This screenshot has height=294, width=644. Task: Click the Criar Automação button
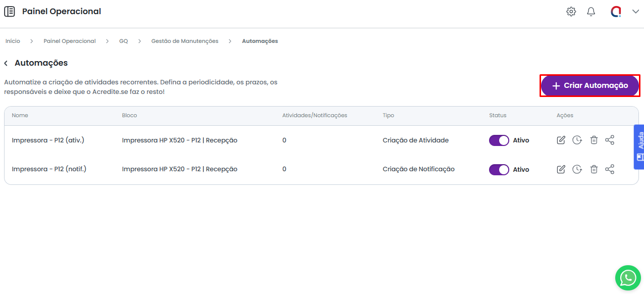pyautogui.click(x=589, y=86)
